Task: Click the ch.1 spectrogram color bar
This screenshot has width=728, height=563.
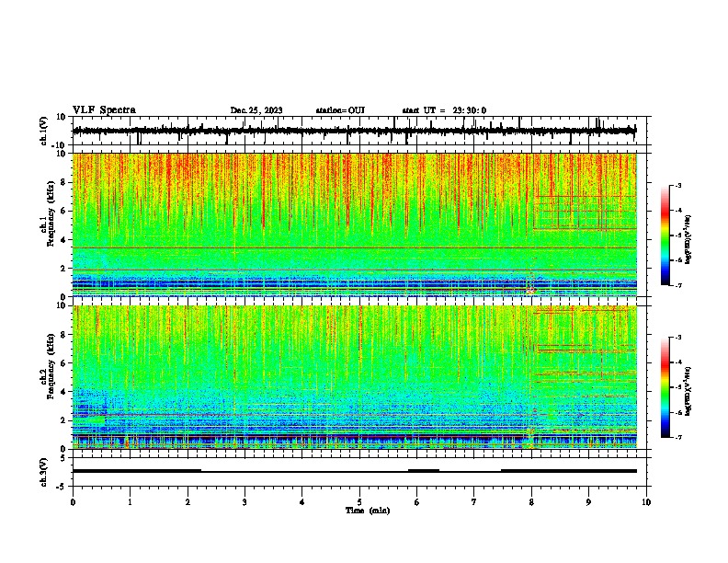Action: 665,236
